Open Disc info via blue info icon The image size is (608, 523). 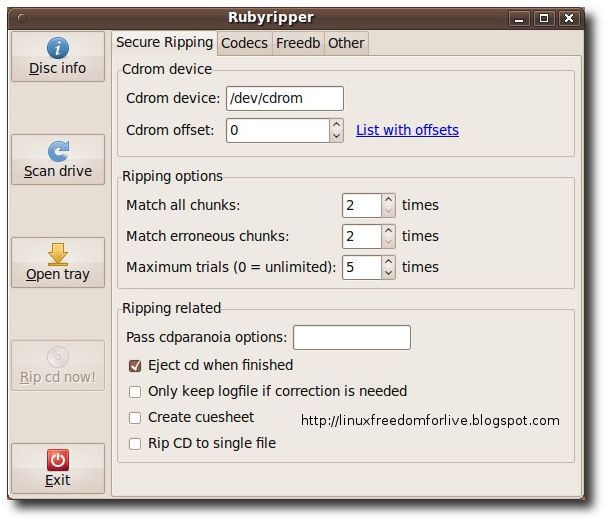click(58, 48)
